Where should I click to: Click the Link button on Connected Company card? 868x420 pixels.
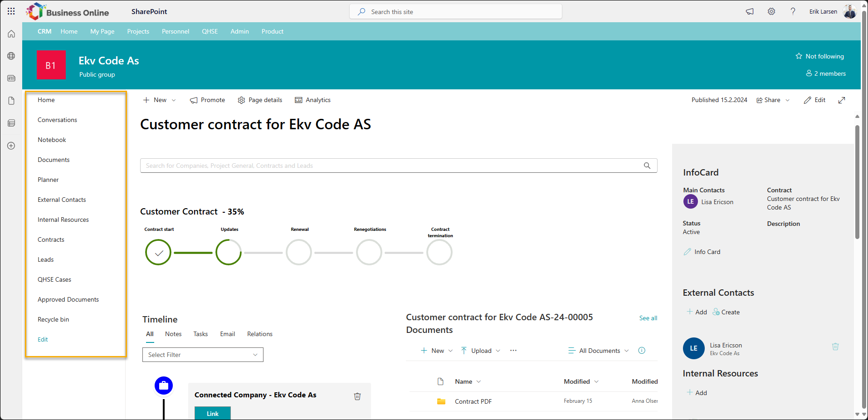click(x=213, y=413)
